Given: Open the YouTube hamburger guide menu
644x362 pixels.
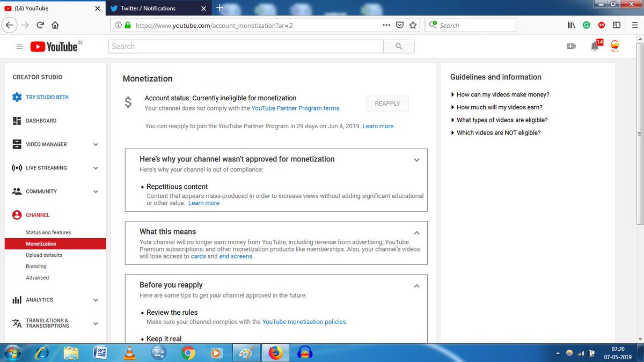Looking at the screenshot, I should tap(19, 47).
